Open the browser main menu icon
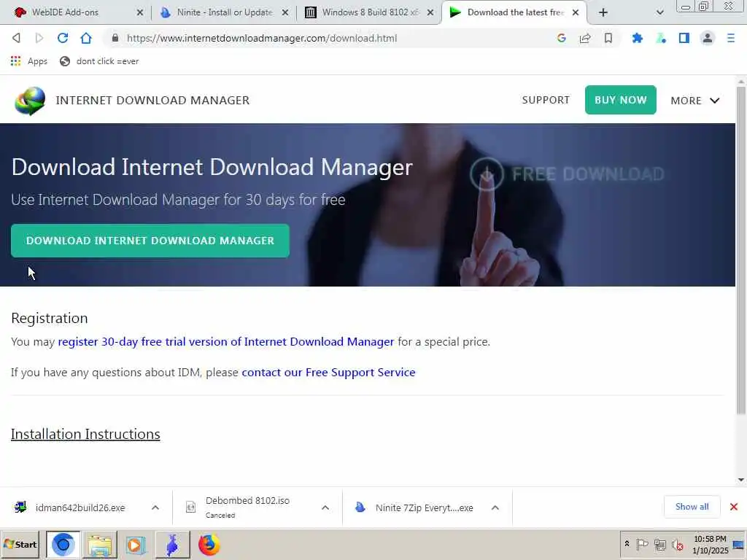This screenshot has width=747, height=560. tap(731, 38)
